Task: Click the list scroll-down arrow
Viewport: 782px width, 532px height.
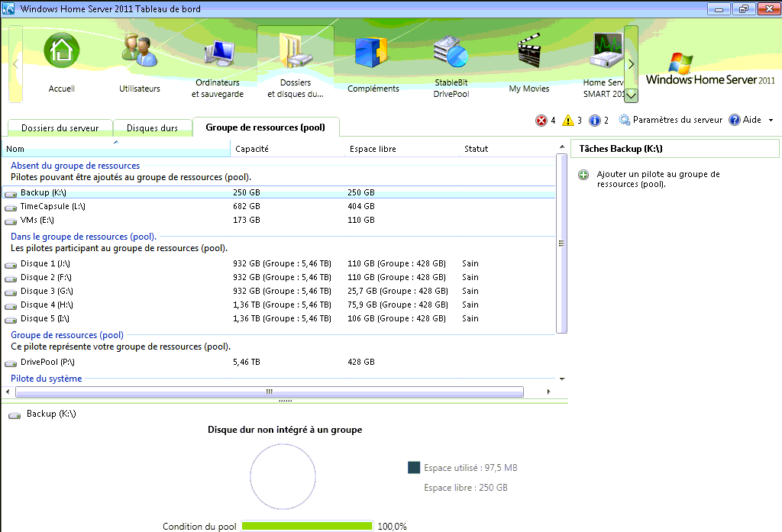Action: tap(562, 379)
